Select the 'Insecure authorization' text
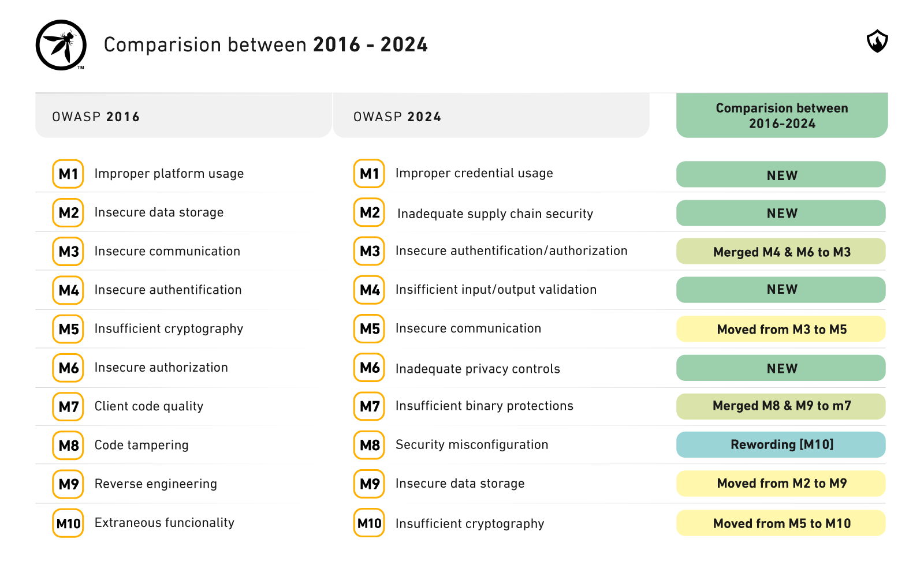Screen dimensions: 924x580 pos(161,368)
